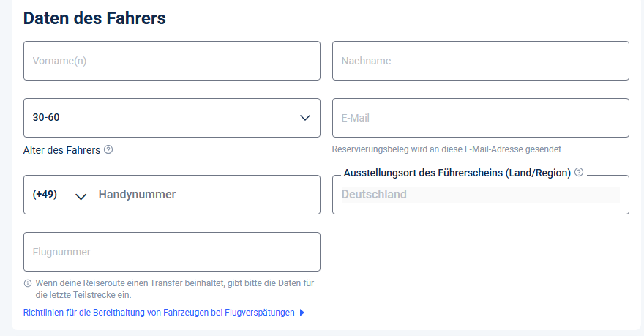Viewport: 644px width, 336px height.
Task: Click info icon next to transfer note
Action: point(28,283)
